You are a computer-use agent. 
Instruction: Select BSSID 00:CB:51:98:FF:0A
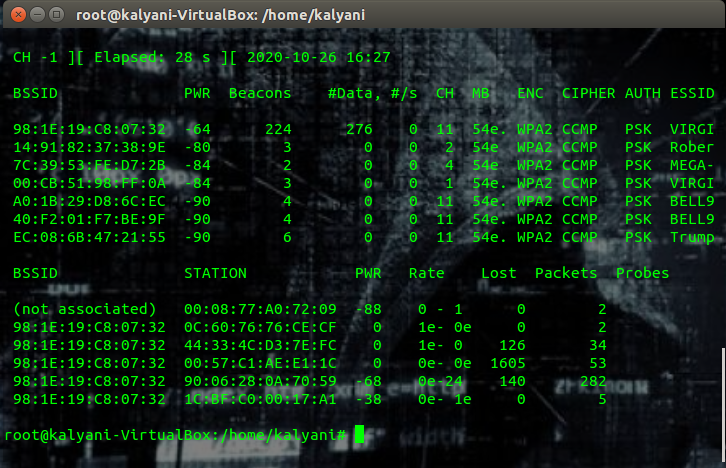pos(89,183)
